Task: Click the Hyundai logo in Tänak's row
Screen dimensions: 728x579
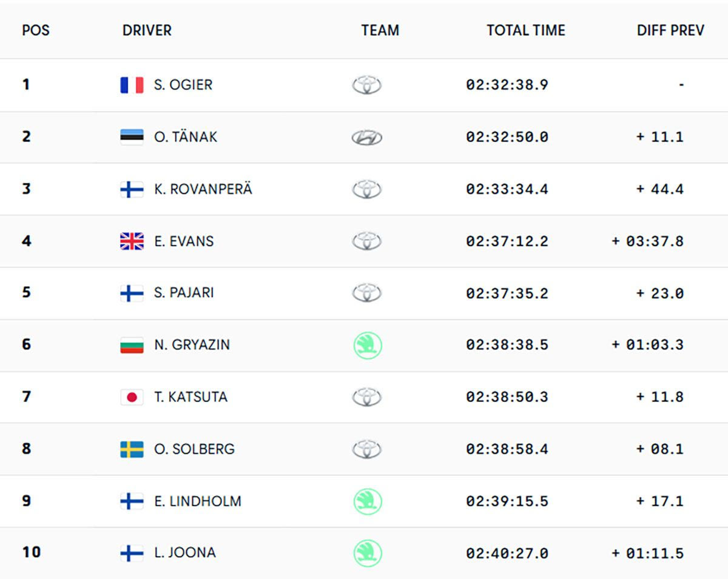Action: pyautogui.click(x=367, y=138)
